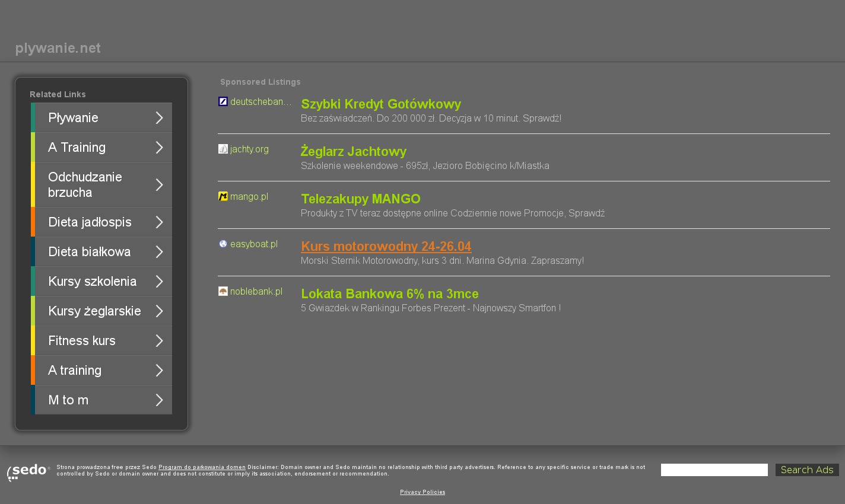Click the jachty.org sailboat favicon
The width and height of the screenshot is (845, 504).
pos(223,149)
